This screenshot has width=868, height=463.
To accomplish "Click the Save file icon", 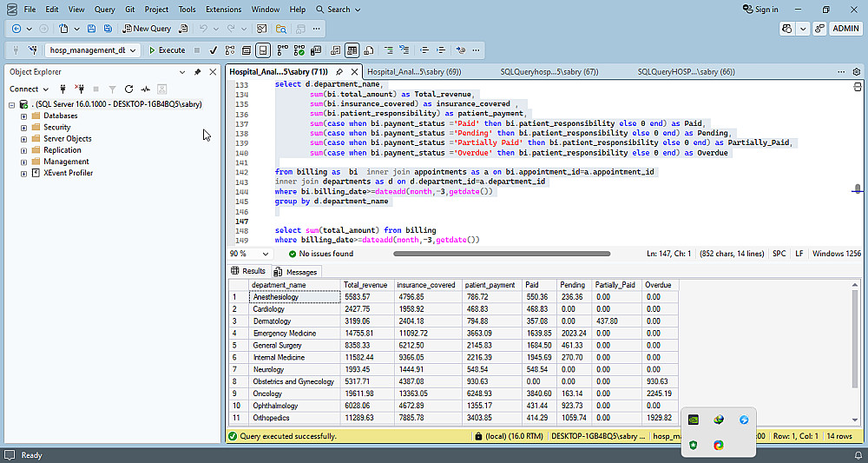I will click(93, 29).
